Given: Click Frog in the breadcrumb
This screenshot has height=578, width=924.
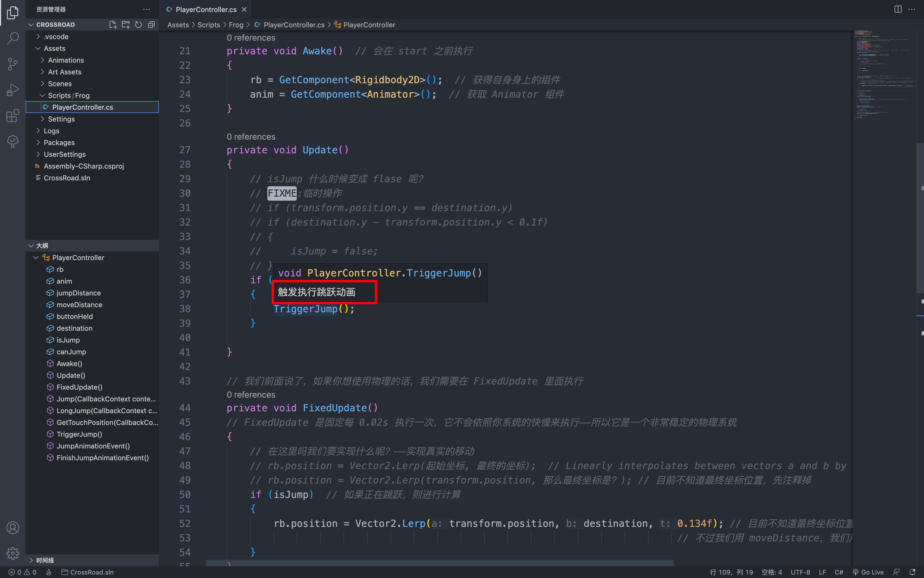Looking at the screenshot, I should pos(236,25).
